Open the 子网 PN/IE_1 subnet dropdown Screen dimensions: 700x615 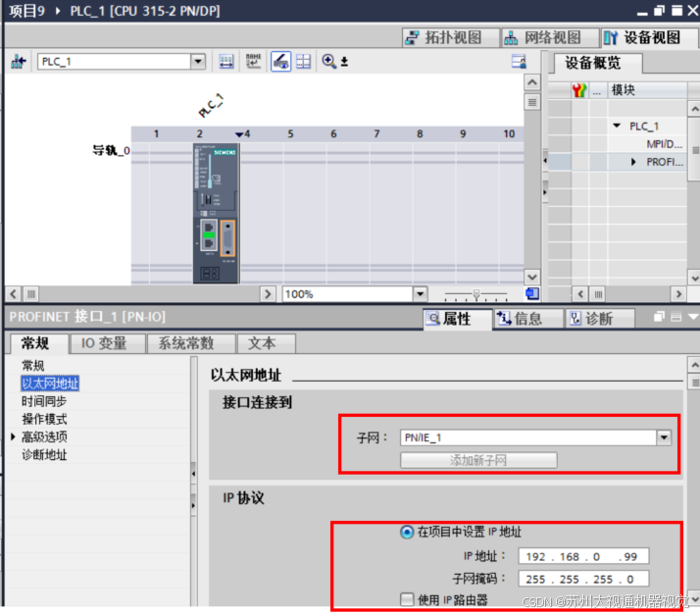[x=664, y=437]
